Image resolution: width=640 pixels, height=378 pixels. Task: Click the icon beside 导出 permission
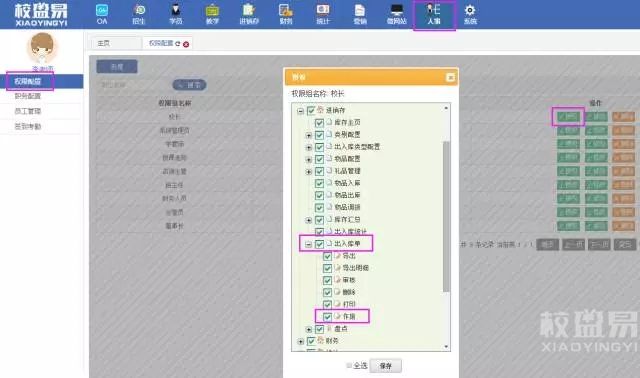pyautogui.click(x=338, y=256)
